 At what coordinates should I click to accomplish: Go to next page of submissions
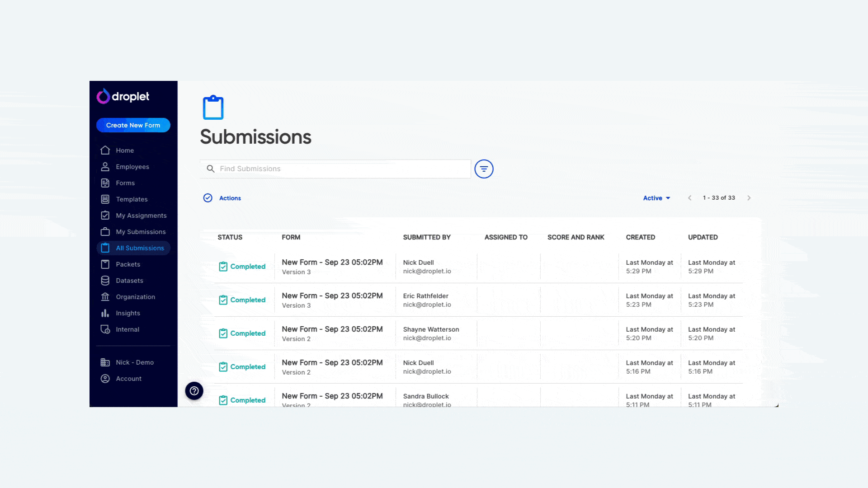click(x=749, y=198)
